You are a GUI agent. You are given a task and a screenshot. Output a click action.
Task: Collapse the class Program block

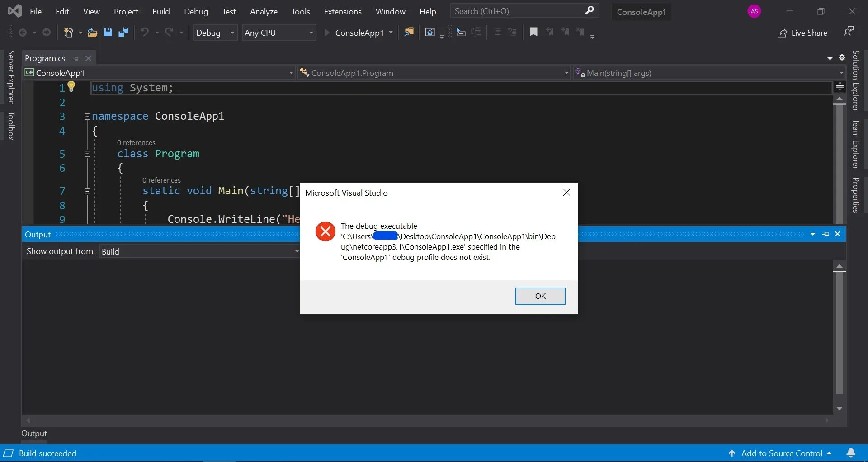(x=87, y=154)
